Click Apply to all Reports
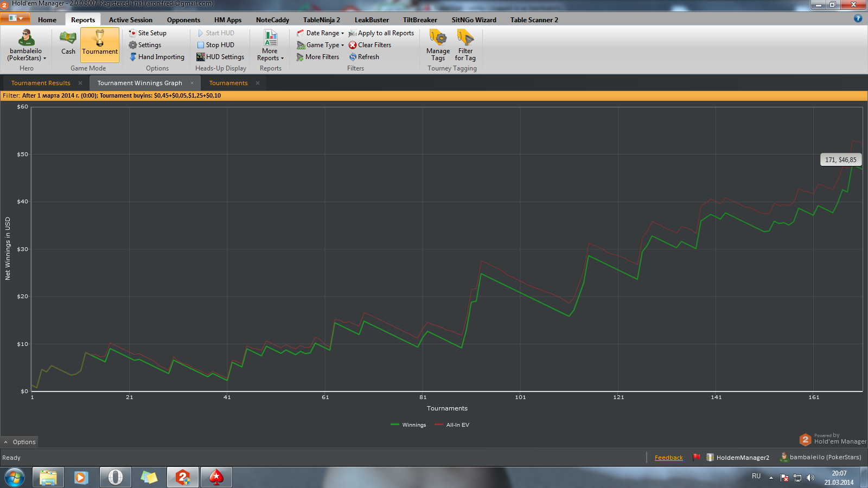Screen dimensions: 868x488 [381, 33]
